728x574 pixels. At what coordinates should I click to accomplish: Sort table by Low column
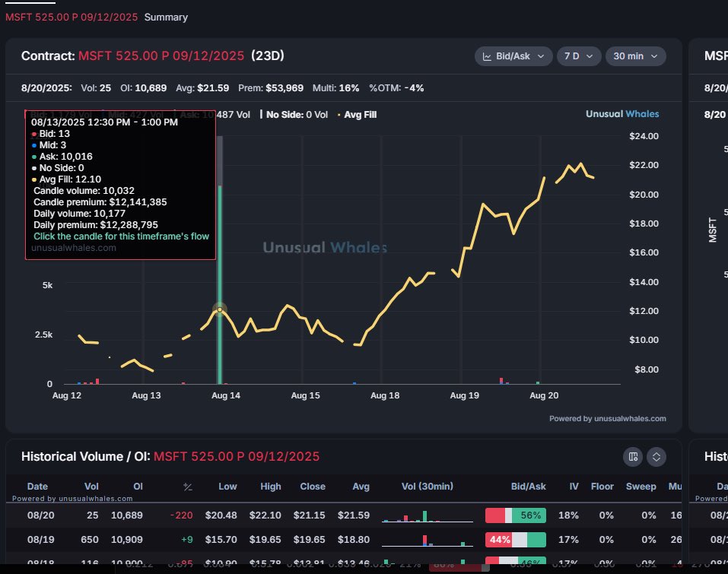227,487
